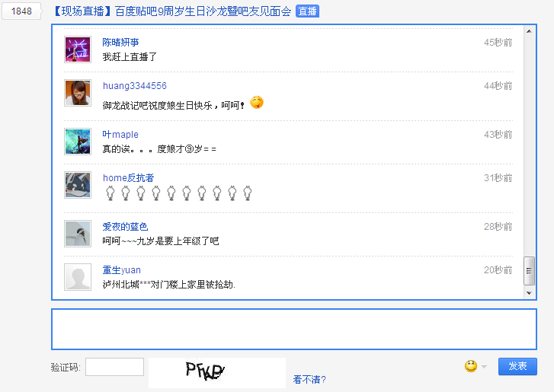Click the scroll down arrow of chat list
This screenshot has height=392, width=554.
(x=529, y=293)
